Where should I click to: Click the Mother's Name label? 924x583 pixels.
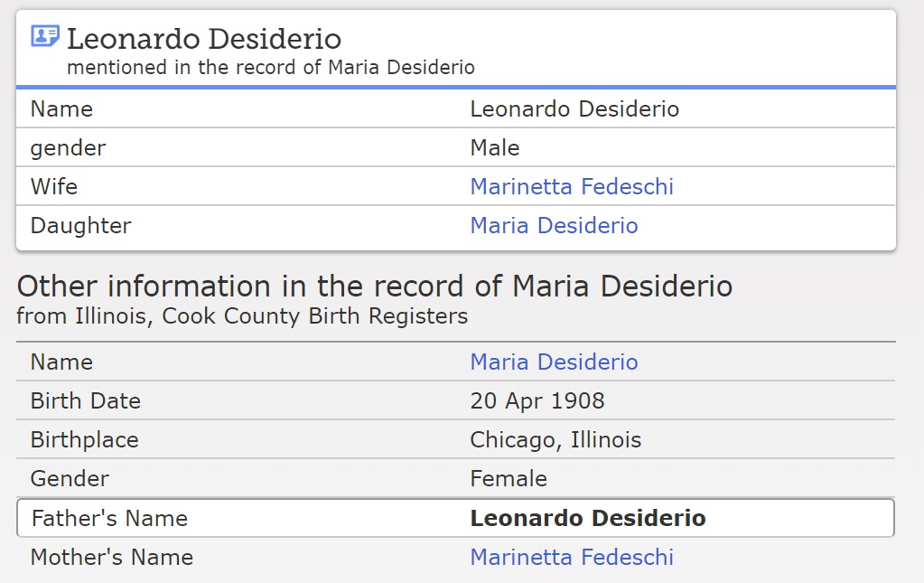(x=112, y=558)
